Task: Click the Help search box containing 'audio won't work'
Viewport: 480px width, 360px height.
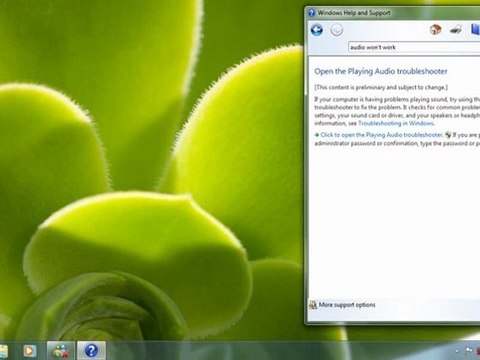Action: pyautogui.click(x=414, y=47)
